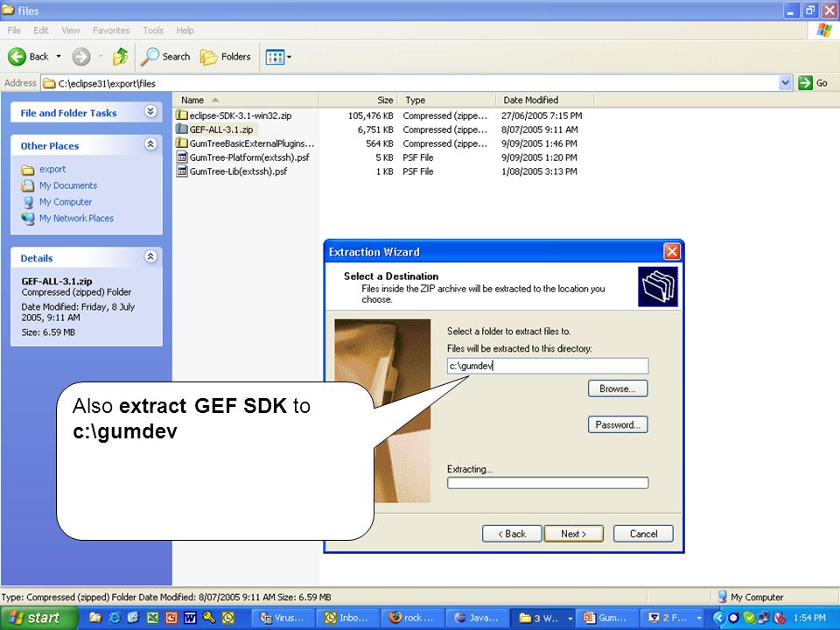840x630 pixels.
Task: Select the GumTree-Platform(extssh).psf icon
Action: coord(182,157)
